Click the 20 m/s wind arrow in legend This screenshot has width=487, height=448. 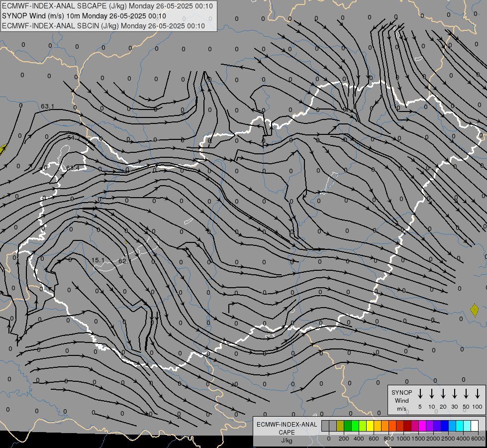point(443,393)
